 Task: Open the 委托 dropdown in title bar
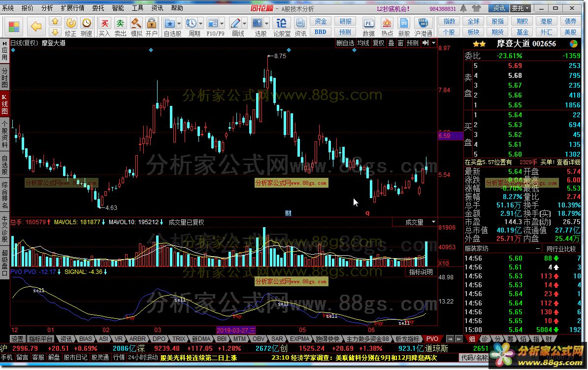(521, 8)
